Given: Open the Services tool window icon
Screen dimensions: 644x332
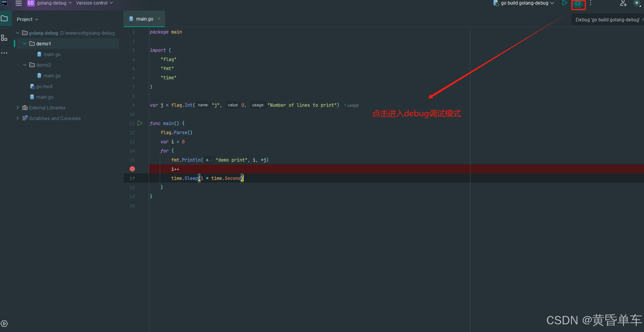Looking at the screenshot, I should click(4, 324).
